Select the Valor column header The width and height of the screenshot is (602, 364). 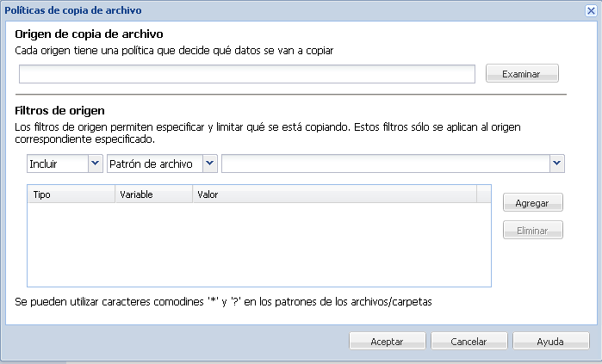334,194
